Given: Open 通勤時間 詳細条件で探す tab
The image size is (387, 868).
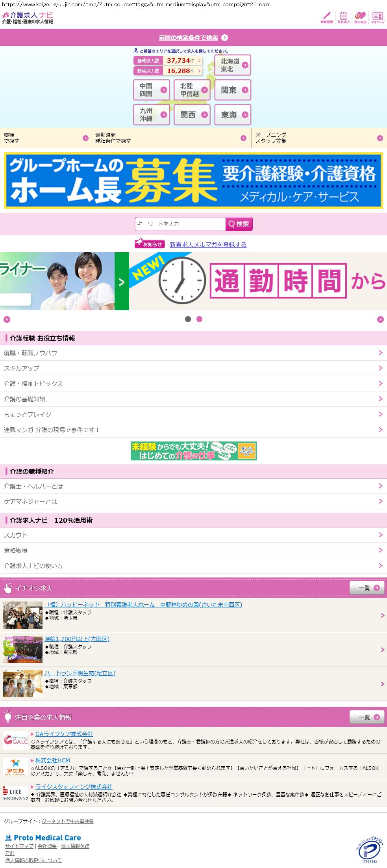Looking at the screenshot, I should pyautogui.click(x=171, y=138).
